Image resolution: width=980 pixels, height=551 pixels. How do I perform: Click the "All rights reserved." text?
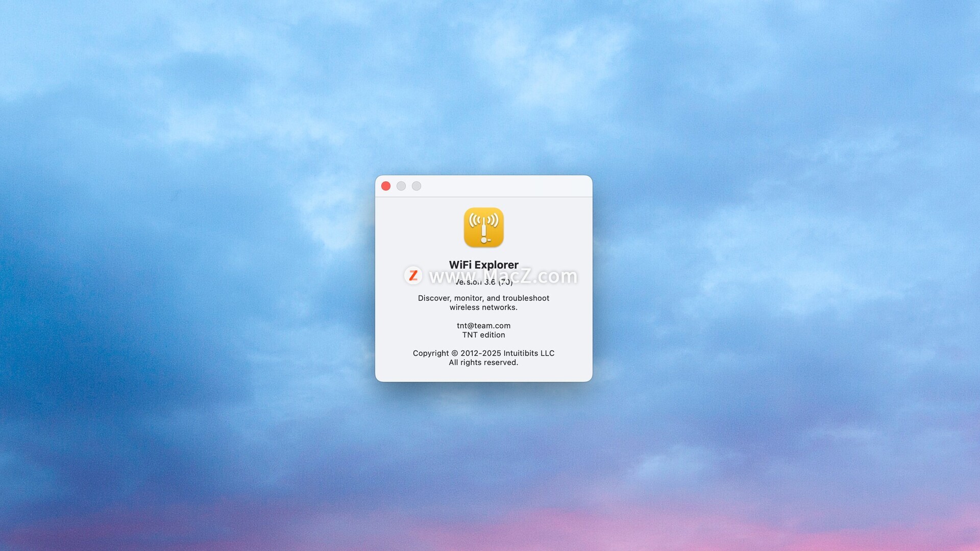(x=483, y=362)
